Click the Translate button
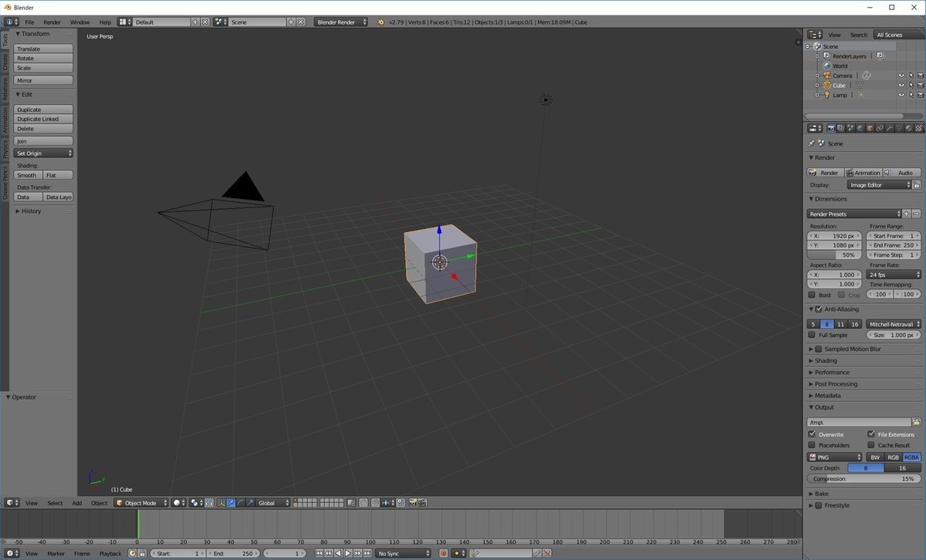 (43, 49)
